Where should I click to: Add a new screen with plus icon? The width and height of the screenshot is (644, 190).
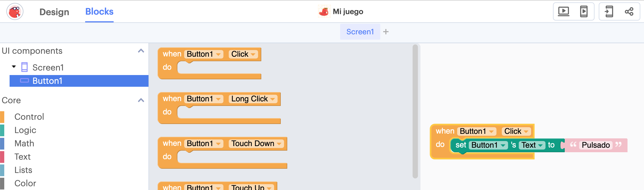[386, 32]
